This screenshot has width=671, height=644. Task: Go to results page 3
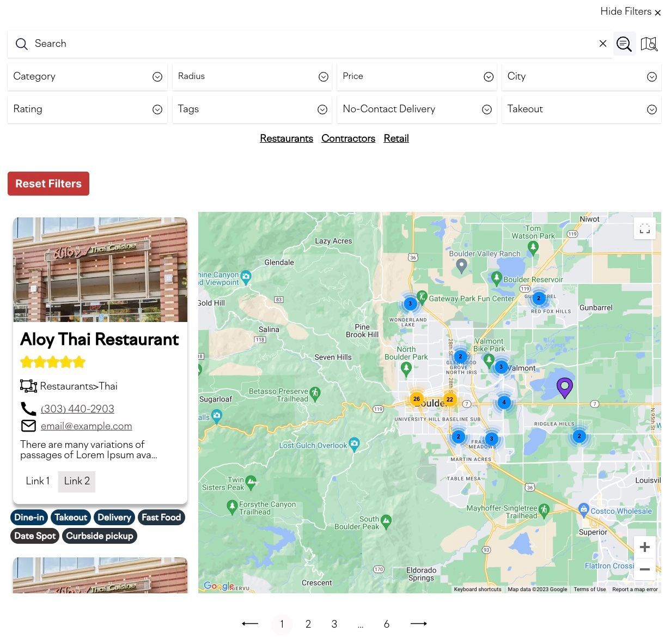click(334, 624)
